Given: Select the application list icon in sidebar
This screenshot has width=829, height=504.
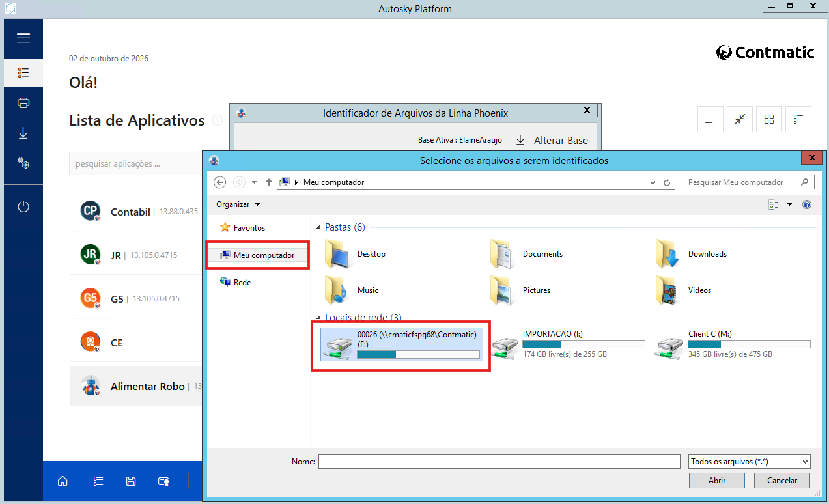Looking at the screenshot, I should [23, 73].
